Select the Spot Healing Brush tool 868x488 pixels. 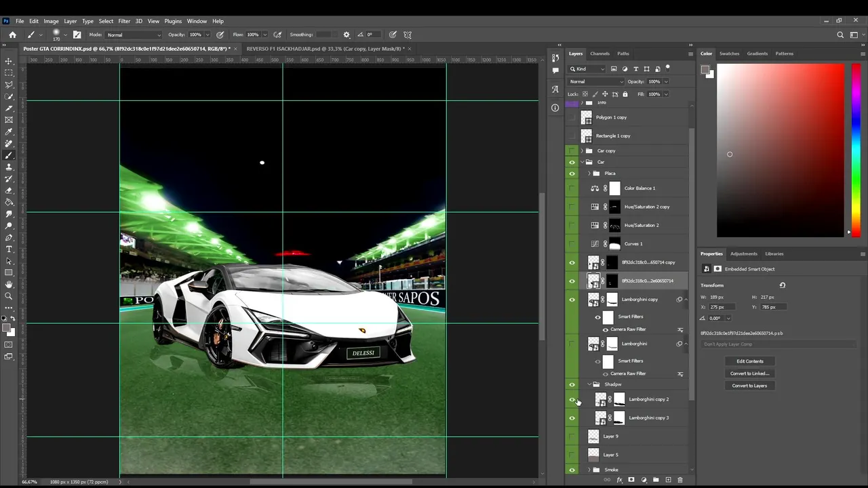pos(9,144)
